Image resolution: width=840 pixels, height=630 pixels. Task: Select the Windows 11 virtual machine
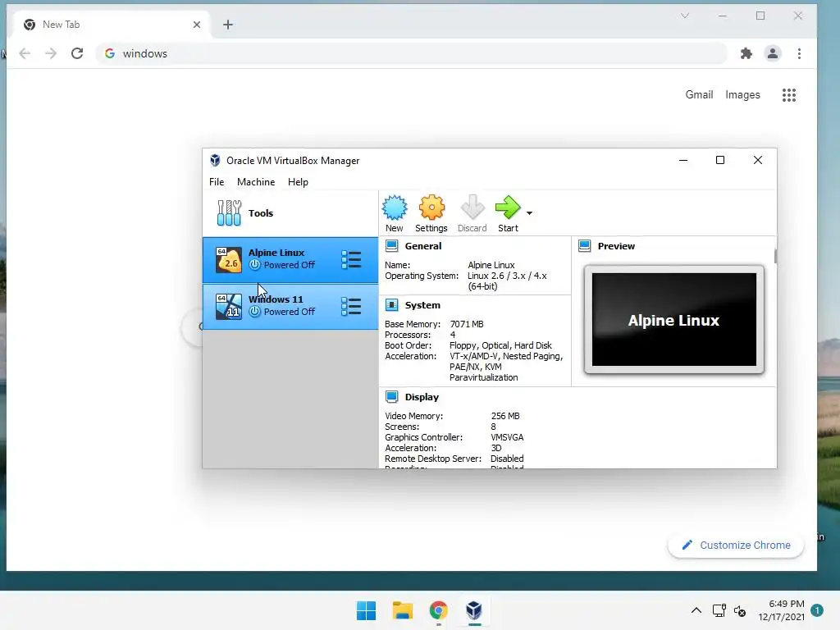click(x=290, y=307)
